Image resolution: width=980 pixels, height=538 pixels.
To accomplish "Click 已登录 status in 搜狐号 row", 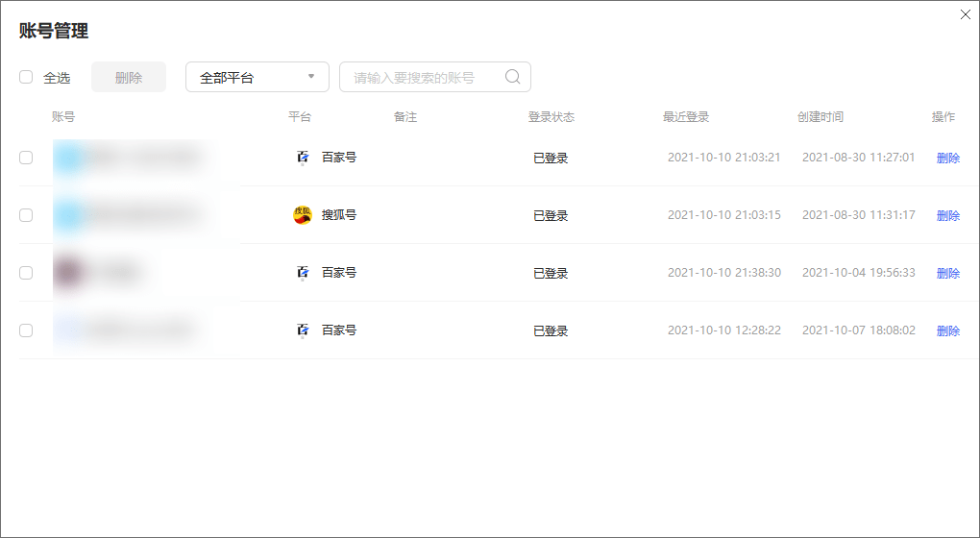I will click(x=551, y=215).
